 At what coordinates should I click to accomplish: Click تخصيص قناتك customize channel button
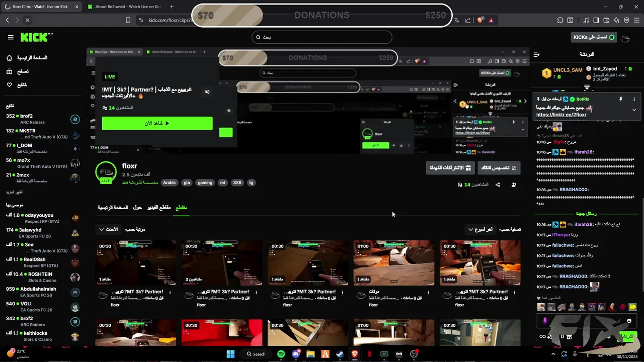499,168
